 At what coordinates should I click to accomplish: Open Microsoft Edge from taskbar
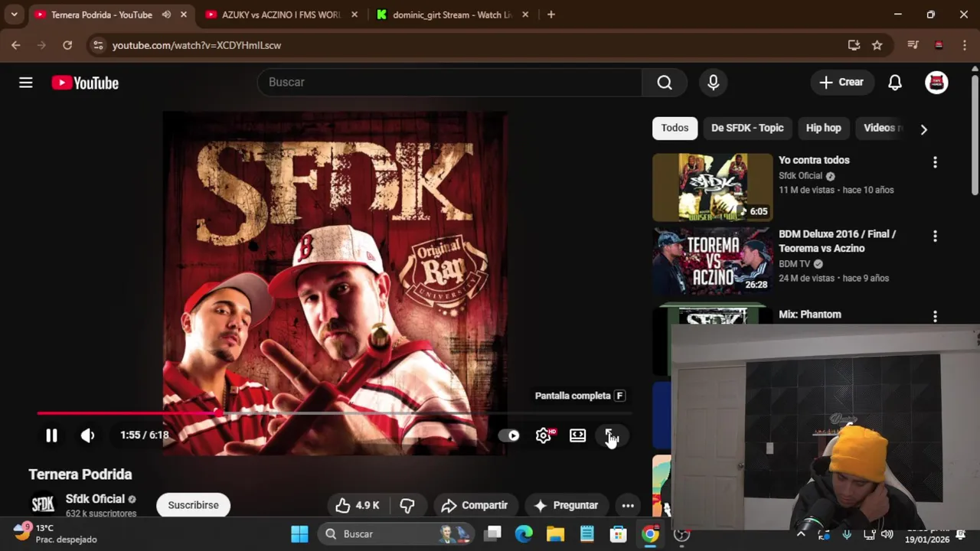[524, 534]
